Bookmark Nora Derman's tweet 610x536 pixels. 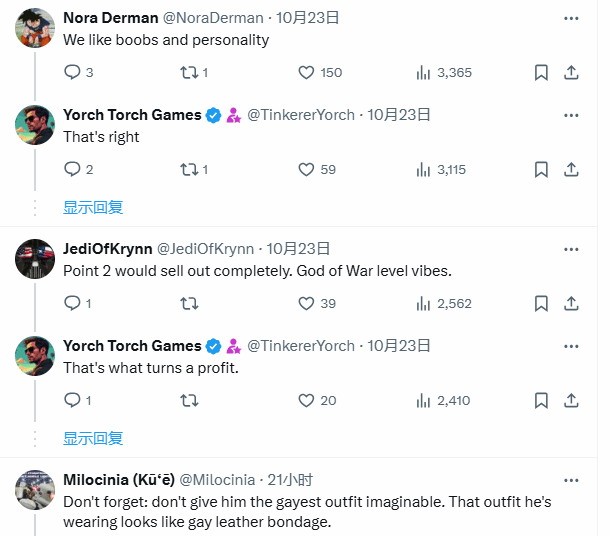[x=541, y=72]
